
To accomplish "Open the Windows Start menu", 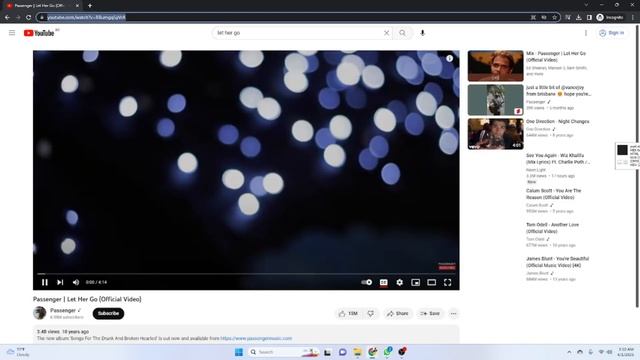I will (x=239, y=352).
